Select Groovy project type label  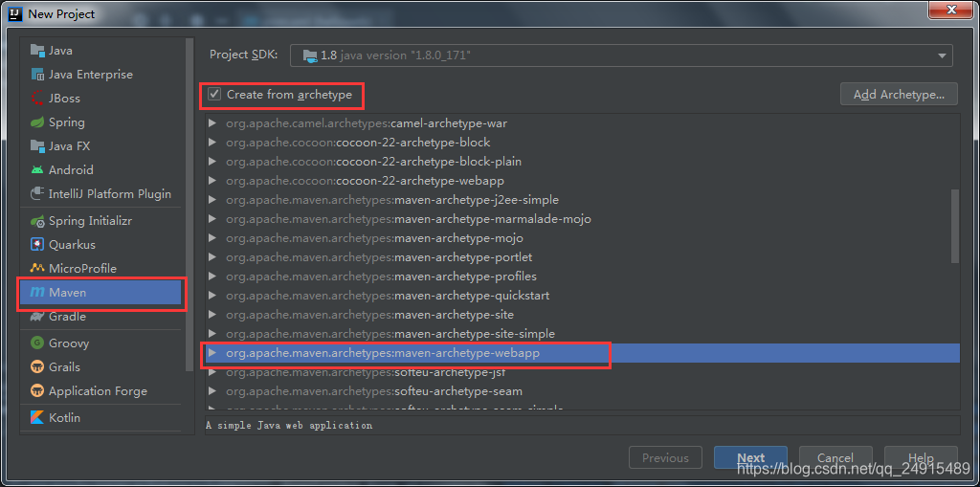pos(69,343)
